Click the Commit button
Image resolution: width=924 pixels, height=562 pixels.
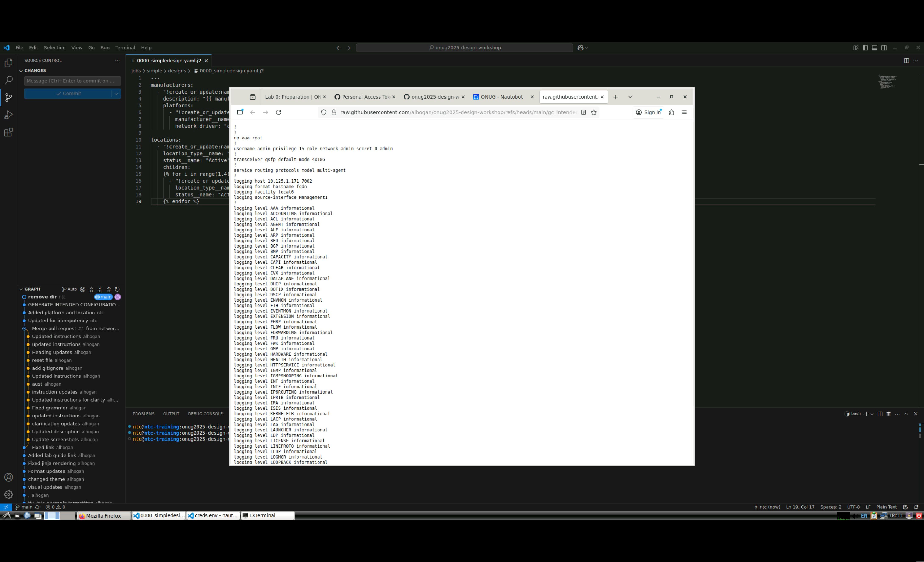tap(68, 94)
